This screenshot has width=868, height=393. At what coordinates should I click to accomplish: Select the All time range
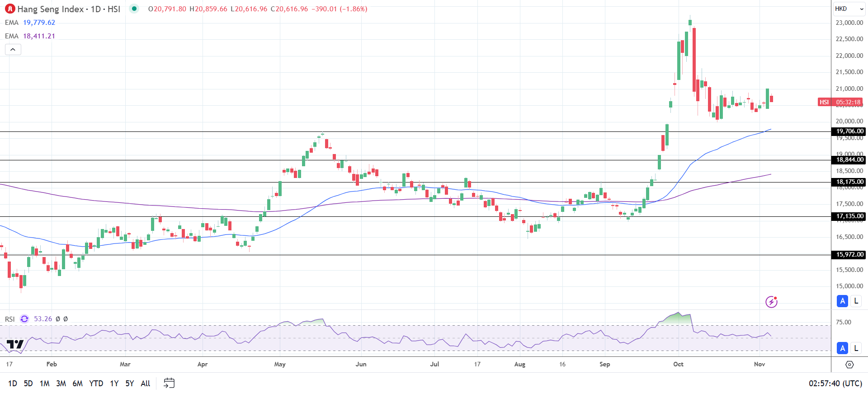coord(146,384)
